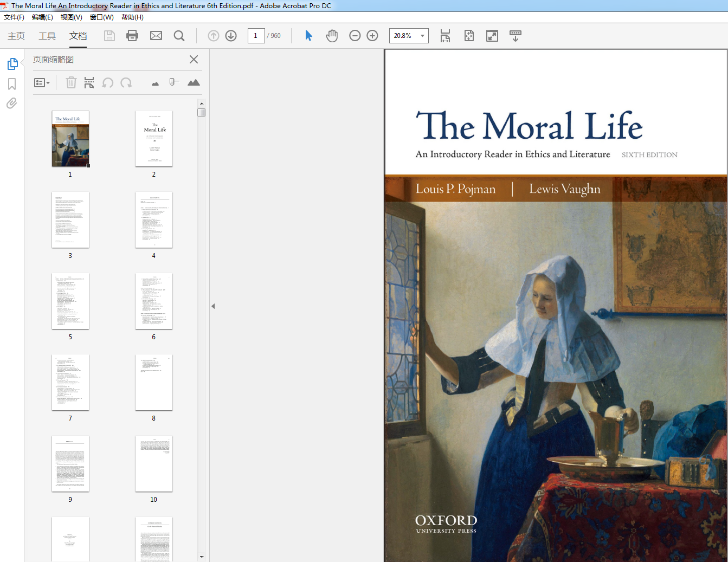Image resolution: width=728 pixels, height=562 pixels.
Task: Select page 9 thumbnail
Action: 70,464
